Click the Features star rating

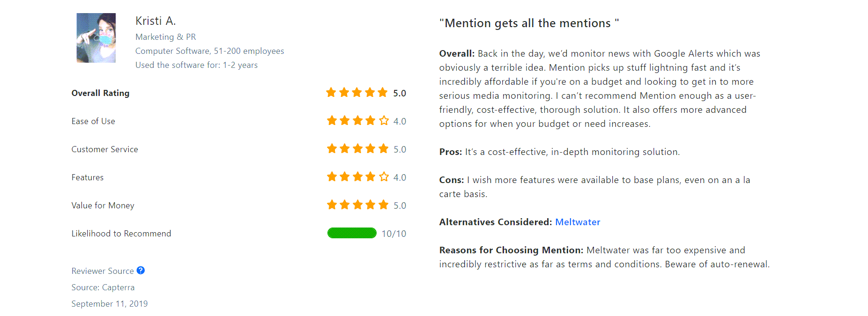click(x=358, y=177)
